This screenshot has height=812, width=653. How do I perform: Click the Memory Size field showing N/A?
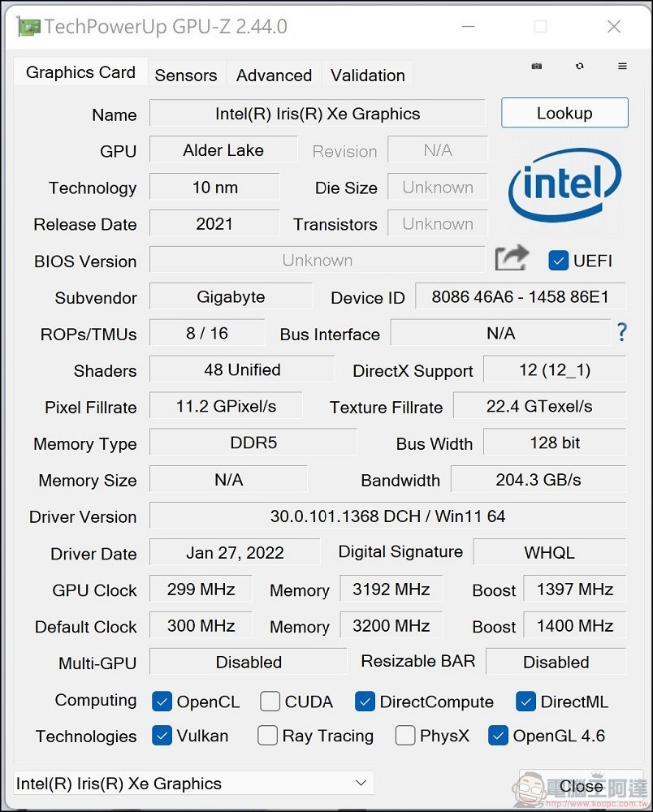228,480
